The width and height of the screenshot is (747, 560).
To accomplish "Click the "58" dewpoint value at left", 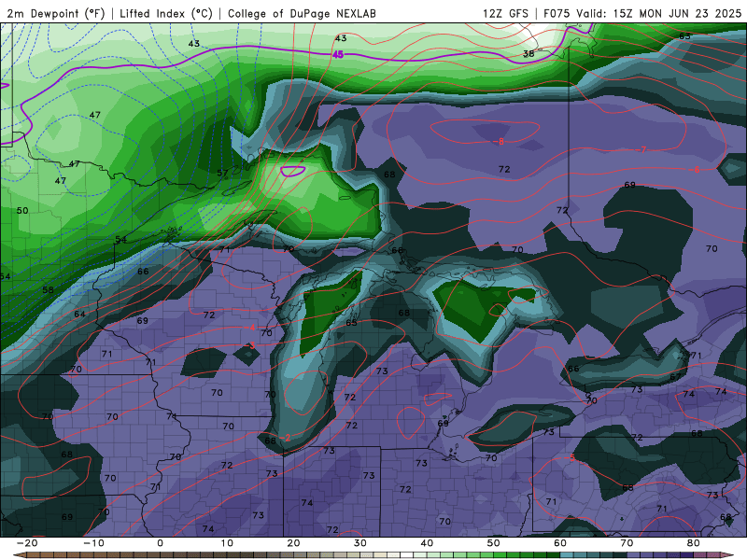I will [x=49, y=290].
